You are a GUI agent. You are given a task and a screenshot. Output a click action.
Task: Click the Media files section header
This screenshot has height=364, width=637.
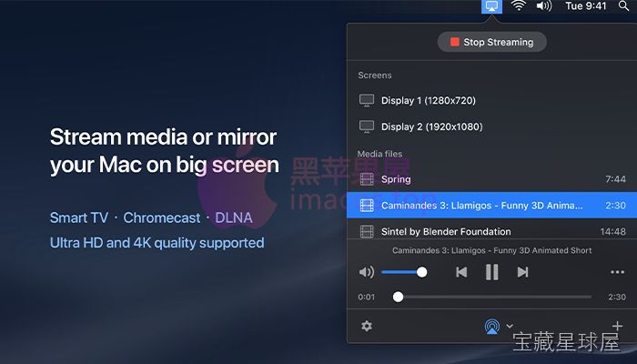point(379,154)
